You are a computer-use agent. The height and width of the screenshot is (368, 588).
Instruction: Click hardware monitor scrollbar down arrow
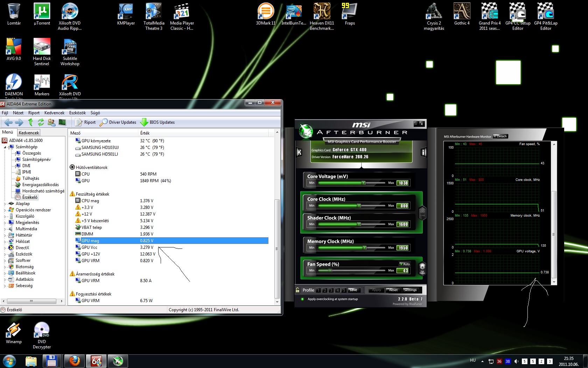click(554, 282)
